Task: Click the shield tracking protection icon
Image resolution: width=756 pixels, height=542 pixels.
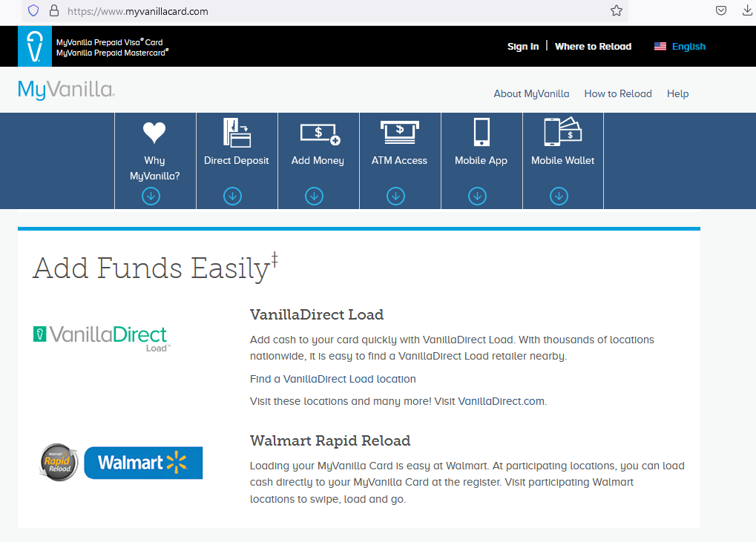Action: pos(33,10)
